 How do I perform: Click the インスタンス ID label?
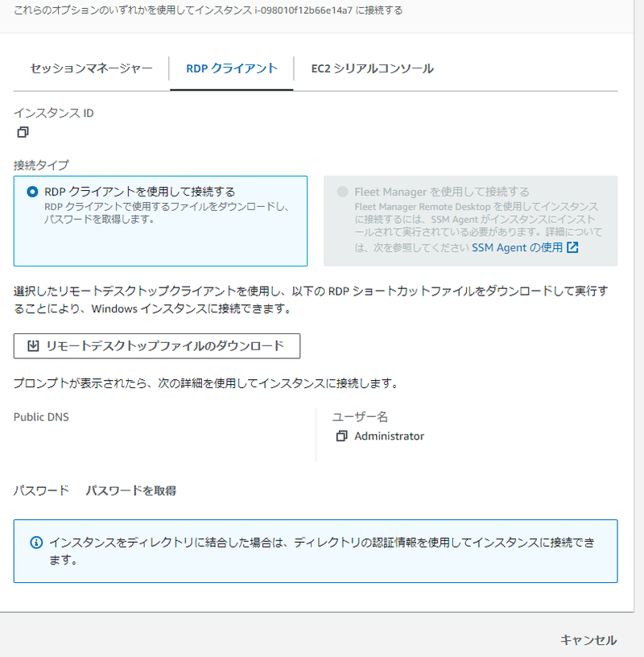coord(54,114)
